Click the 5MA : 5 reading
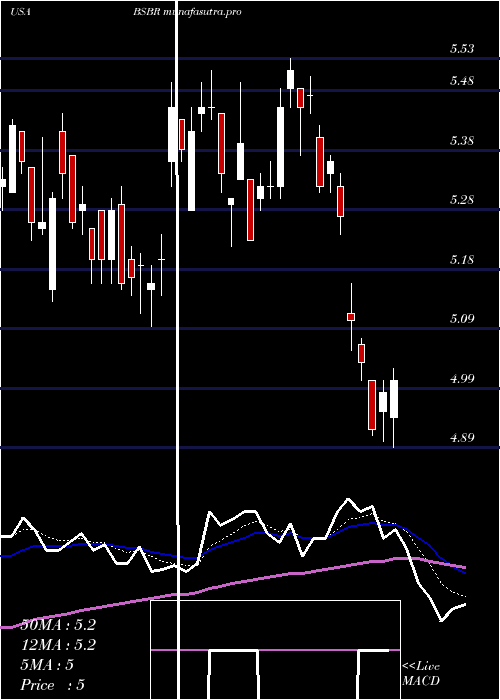The width and height of the screenshot is (500, 700). click(47, 665)
